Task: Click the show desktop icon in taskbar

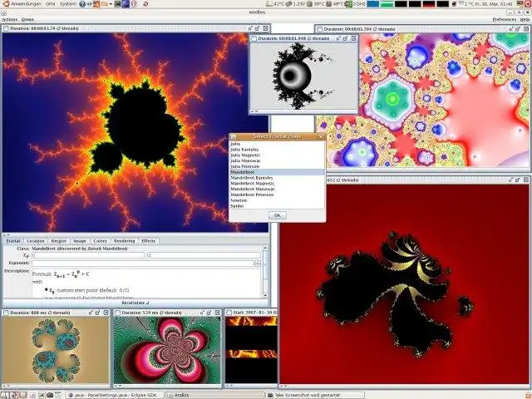Action: pos(6,394)
